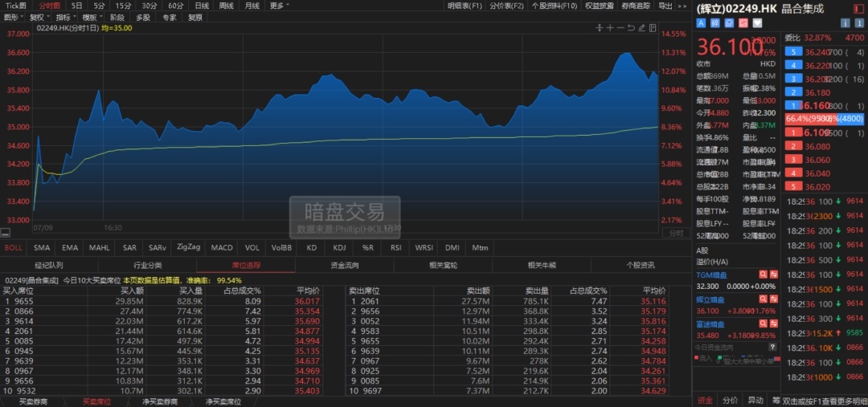The width and height of the screenshot is (868, 407).
Task: Click the 平均价 column header in the buy table
Action: point(308,291)
